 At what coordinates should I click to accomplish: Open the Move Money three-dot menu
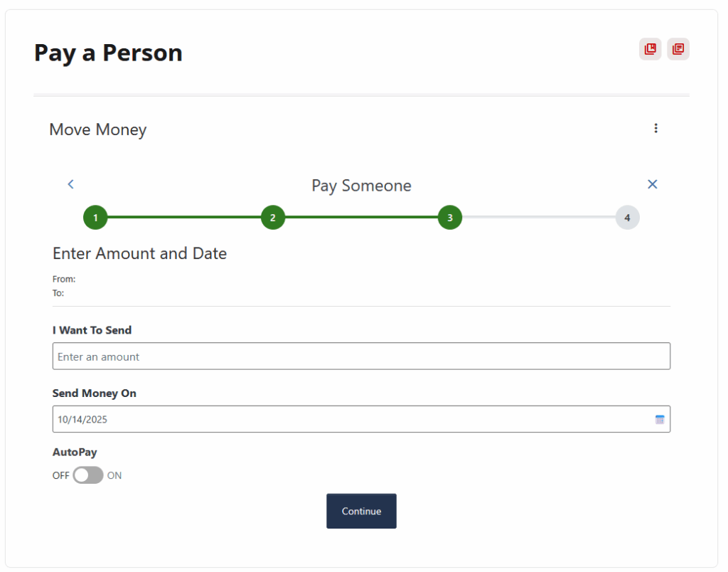tap(655, 128)
